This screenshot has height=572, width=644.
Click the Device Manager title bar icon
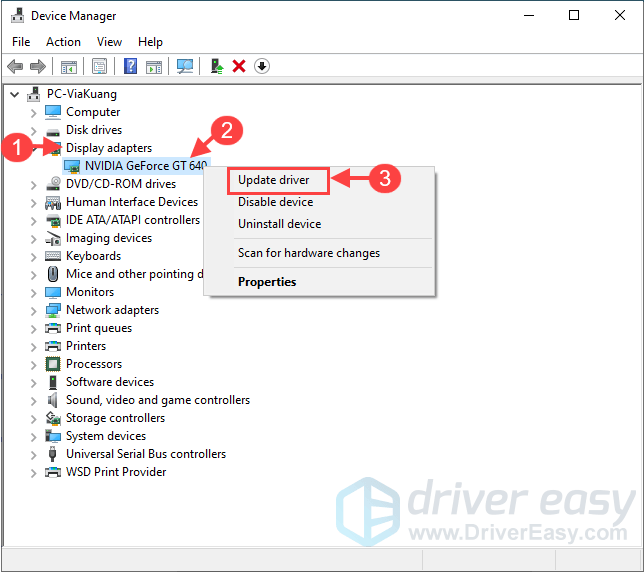click(17, 16)
